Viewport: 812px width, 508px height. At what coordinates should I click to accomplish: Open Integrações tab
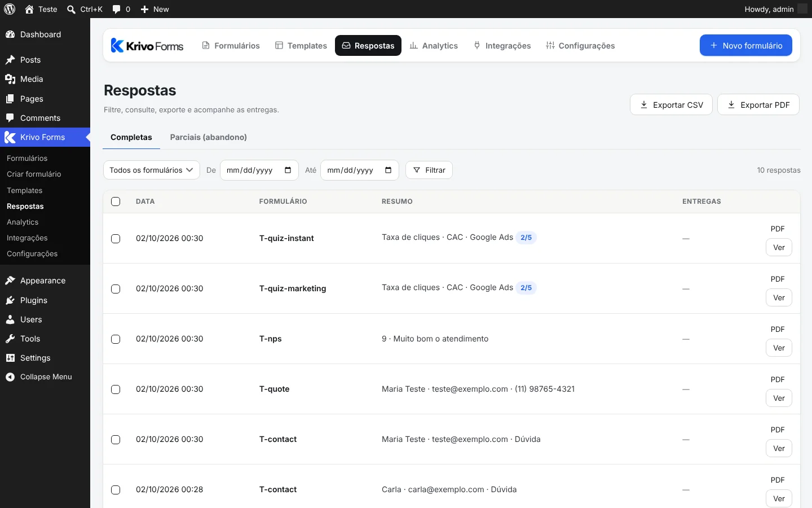point(502,46)
